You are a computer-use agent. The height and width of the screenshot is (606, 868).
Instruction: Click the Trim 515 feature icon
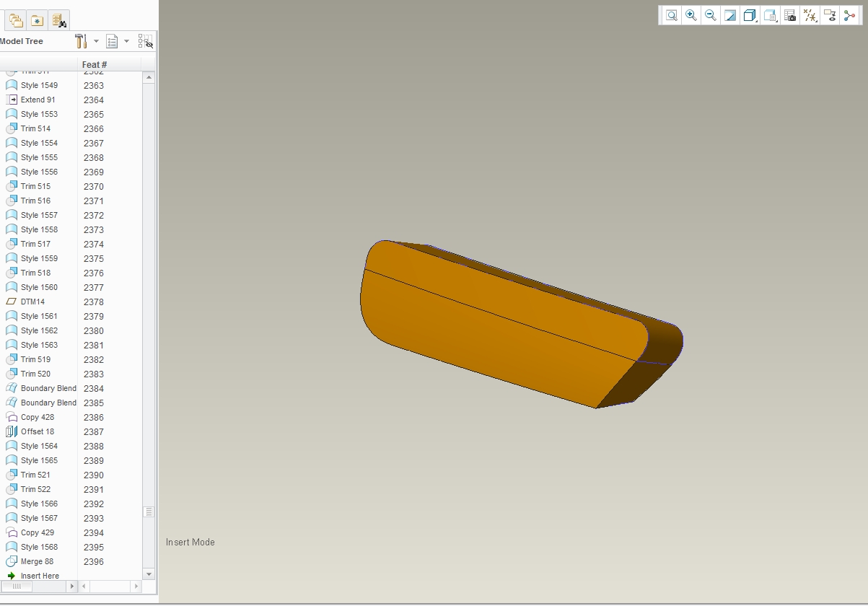tap(12, 186)
